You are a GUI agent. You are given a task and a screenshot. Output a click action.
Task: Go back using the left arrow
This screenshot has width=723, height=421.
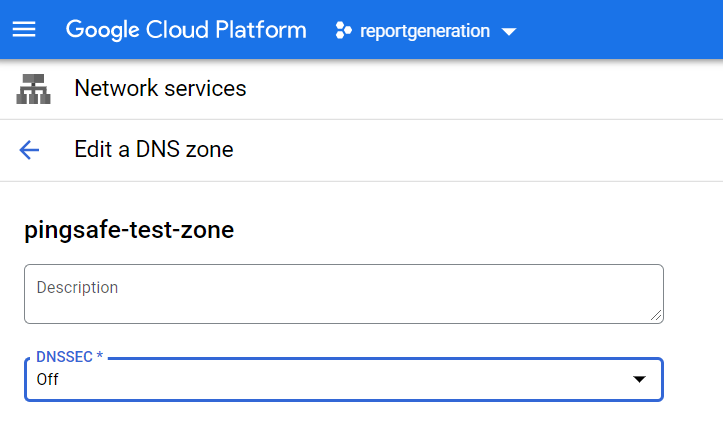click(x=29, y=151)
